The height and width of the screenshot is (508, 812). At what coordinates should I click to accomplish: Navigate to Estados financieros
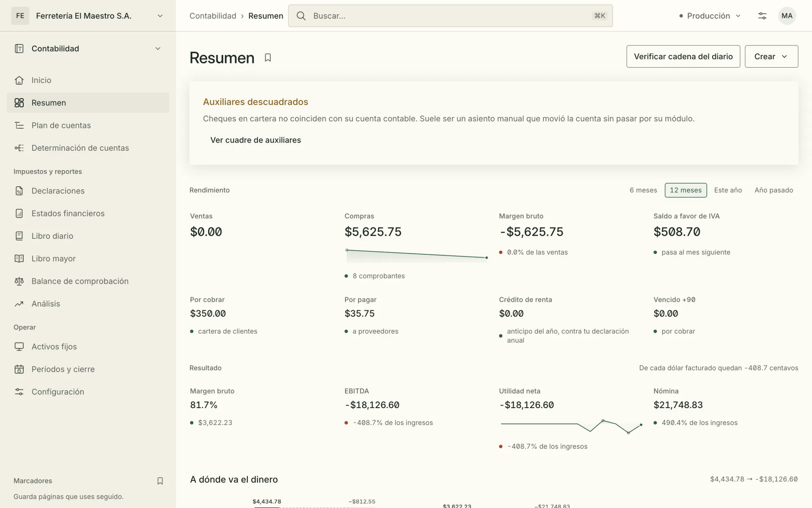[x=88, y=213]
